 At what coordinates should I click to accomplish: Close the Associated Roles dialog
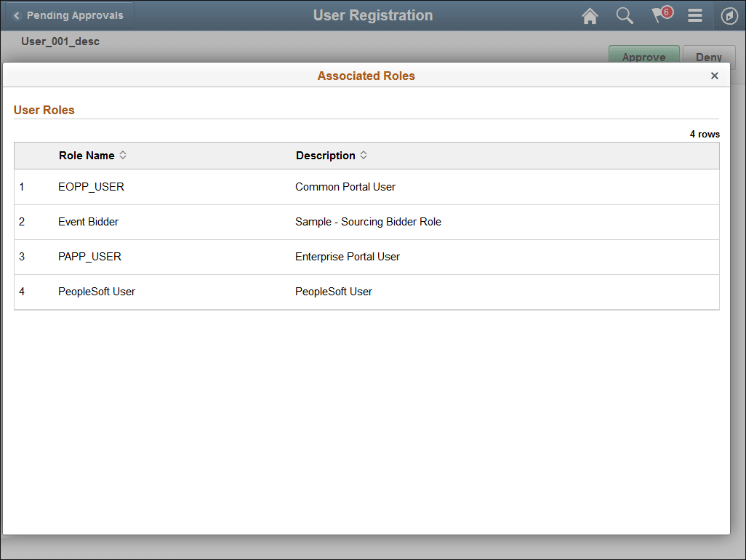click(715, 75)
